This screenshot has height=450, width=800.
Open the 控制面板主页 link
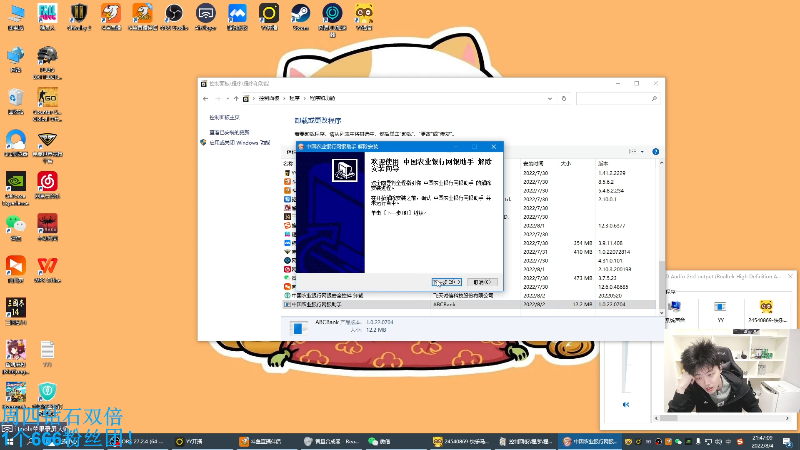(x=224, y=117)
